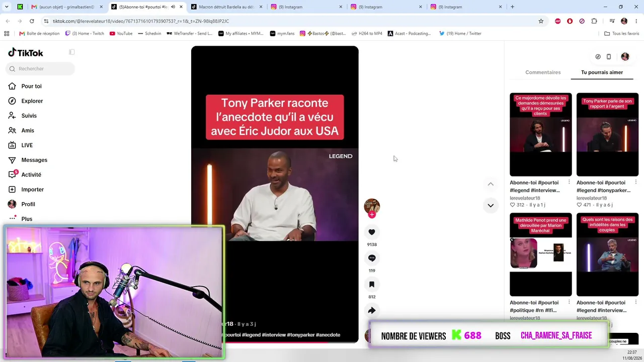
Task: Open Profil from the sidebar
Action: [28, 204]
